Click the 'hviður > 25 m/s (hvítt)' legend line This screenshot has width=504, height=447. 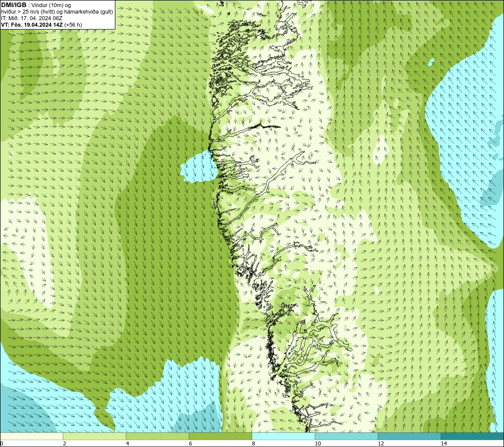click(57, 12)
